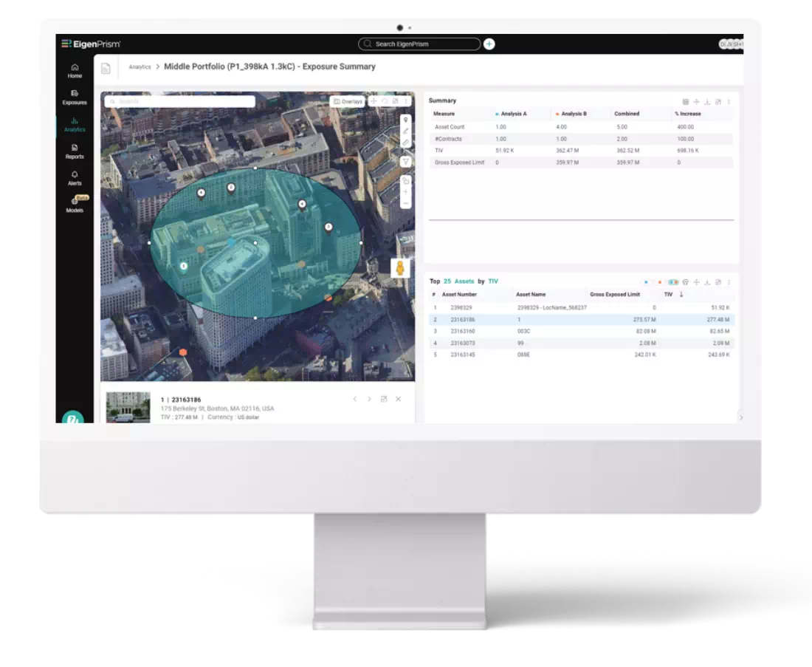812x667 pixels.
Task: Open the Alerts bell in sidebar
Action: [x=75, y=178]
